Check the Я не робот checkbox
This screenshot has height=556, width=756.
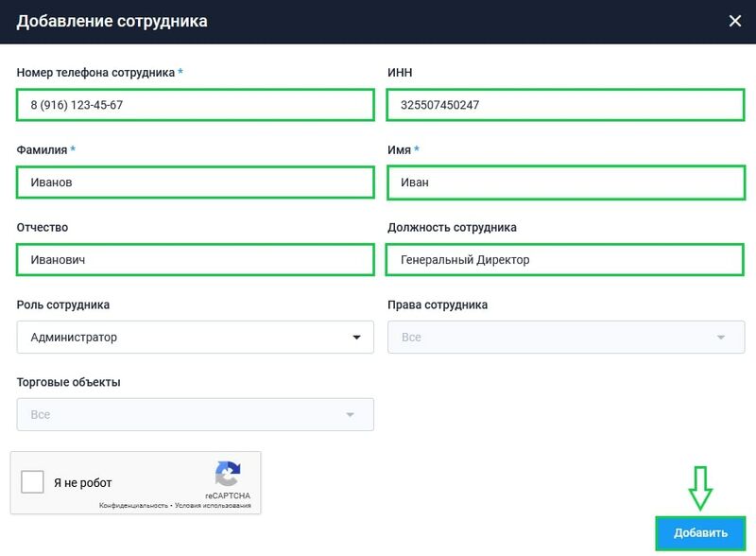point(32,481)
